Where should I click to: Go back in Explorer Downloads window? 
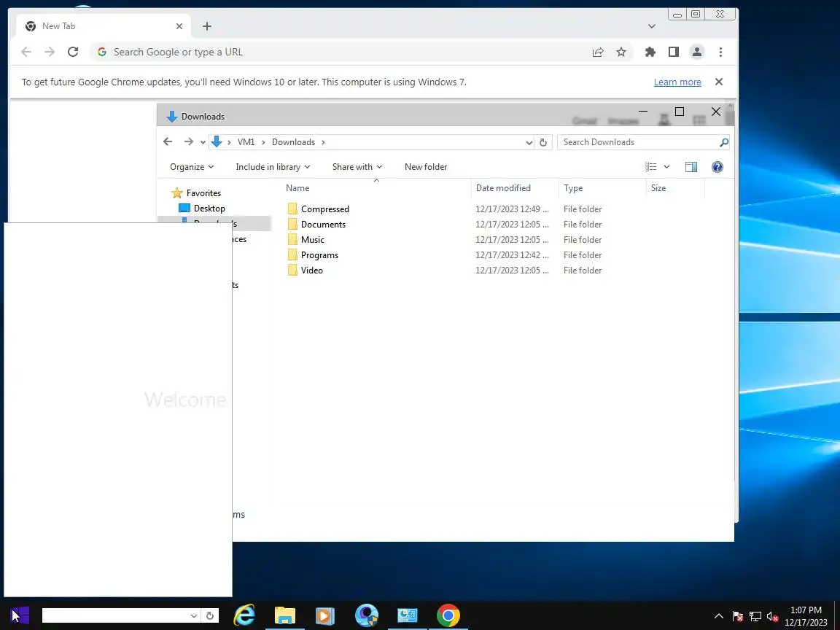point(168,141)
